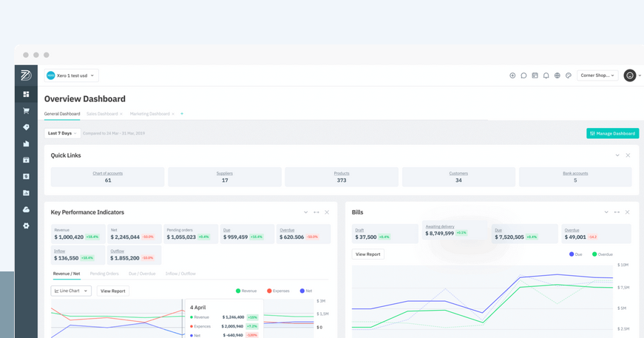
Task: Widen the Key Performance Indicators panel with arrows
Action: tap(316, 212)
